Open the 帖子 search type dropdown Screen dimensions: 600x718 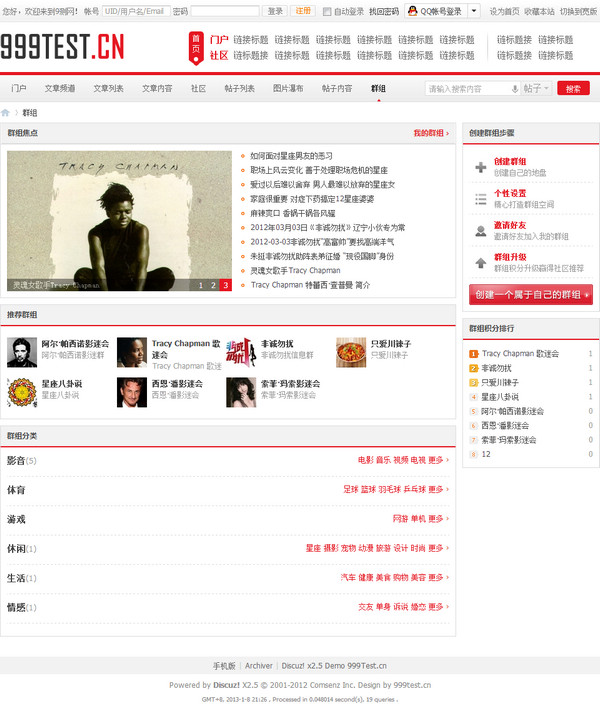pos(536,88)
